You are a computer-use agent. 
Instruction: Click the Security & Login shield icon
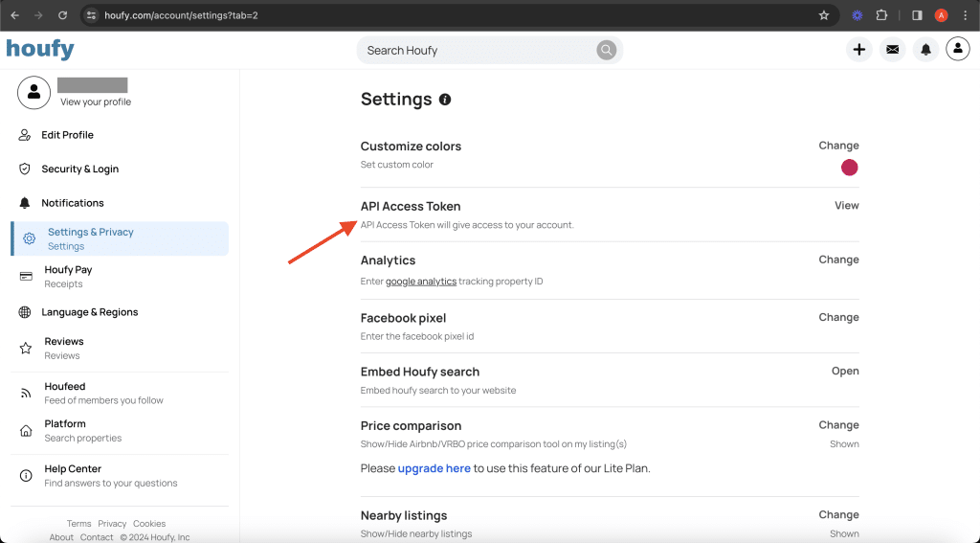[24, 169]
